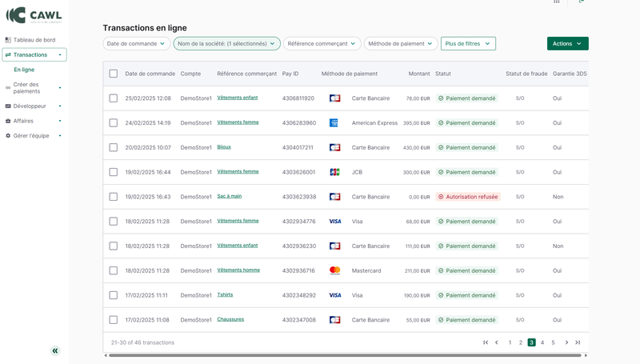The width and height of the screenshot is (640, 364).
Task: Open Référence commerçant filter dropdown
Action: pos(322,44)
